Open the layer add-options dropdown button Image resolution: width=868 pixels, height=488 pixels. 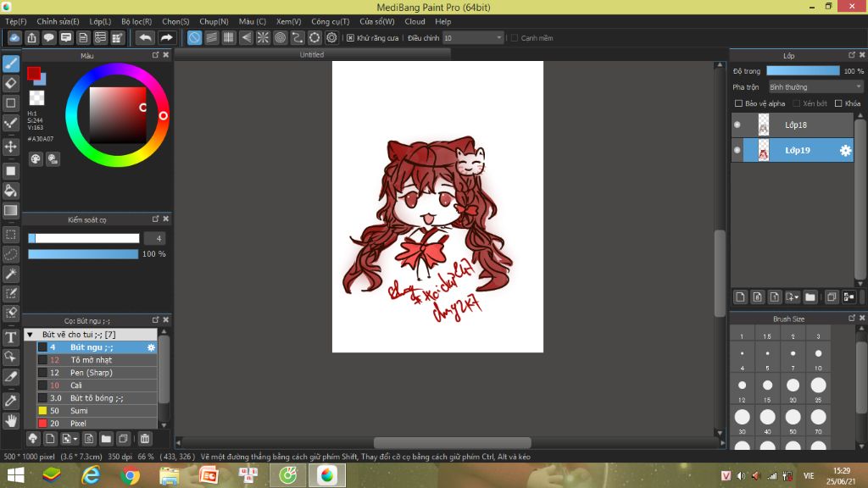pos(793,297)
